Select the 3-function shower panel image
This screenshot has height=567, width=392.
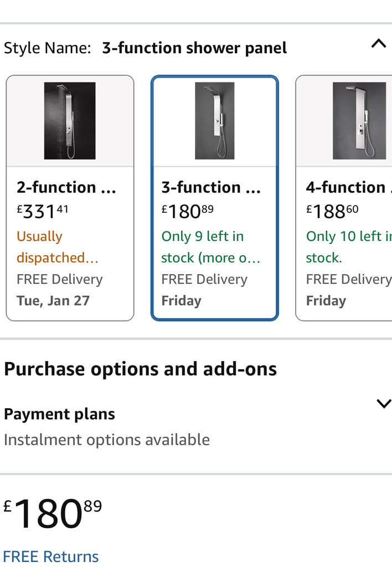tap(214, 121)
